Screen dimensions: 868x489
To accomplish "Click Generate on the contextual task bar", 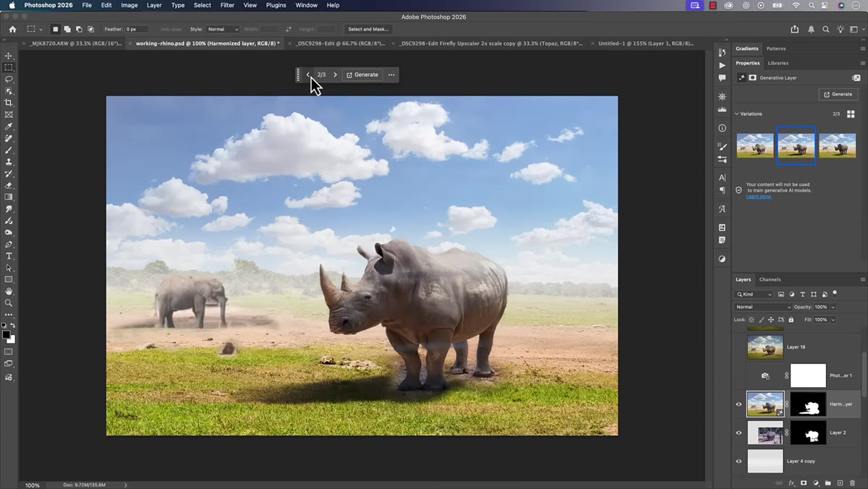I will [x=362, y=75].
